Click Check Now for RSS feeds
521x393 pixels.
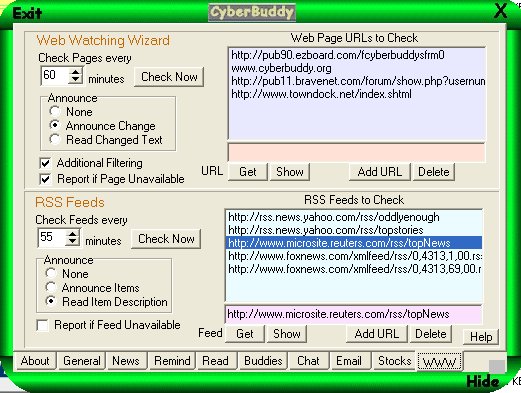click(x=166, y=239)
